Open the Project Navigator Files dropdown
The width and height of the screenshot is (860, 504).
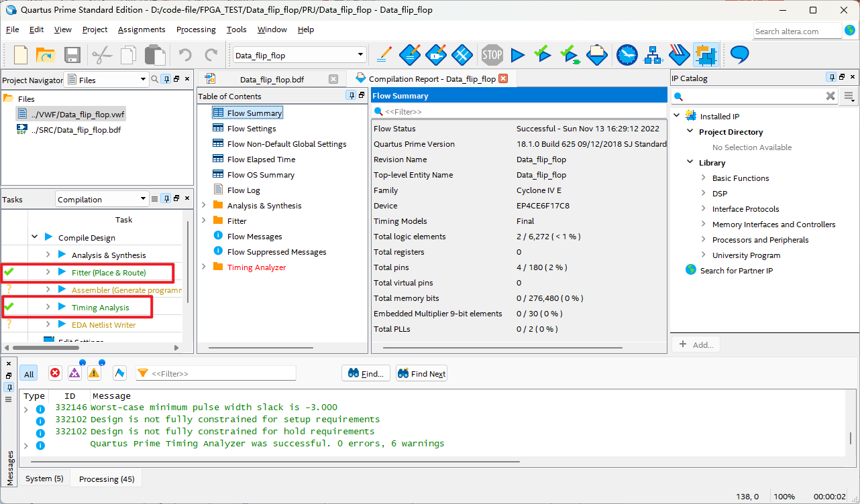143,80
